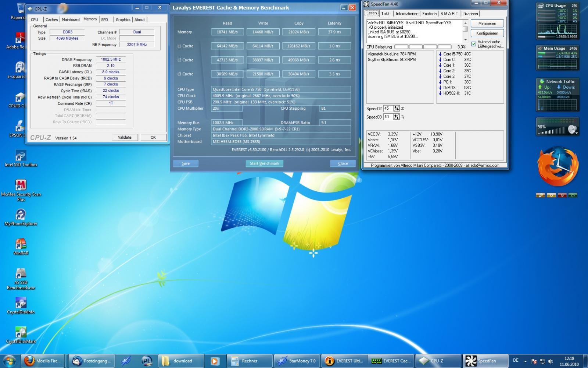Switch to Informationen tab in SpeedFan
This screenshot has height=368, width=588.
[x=407, y=14]
